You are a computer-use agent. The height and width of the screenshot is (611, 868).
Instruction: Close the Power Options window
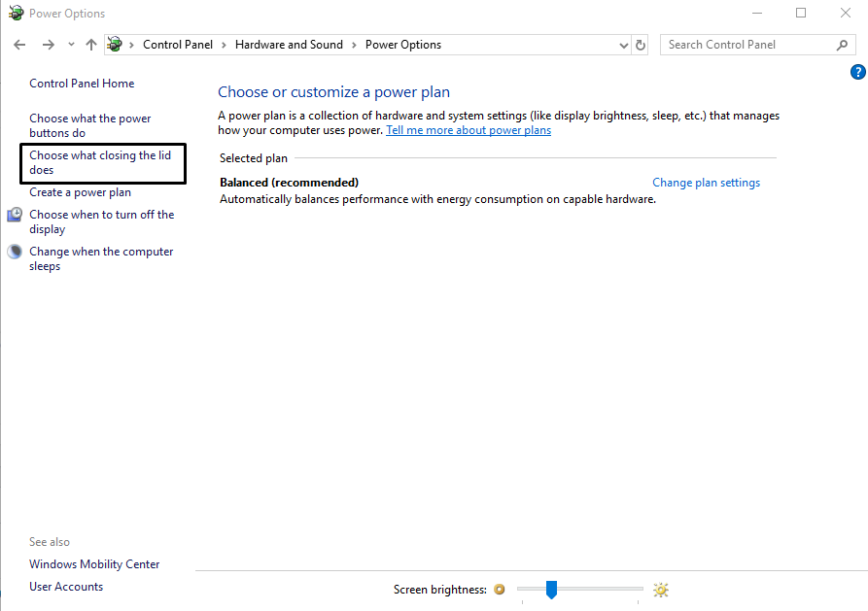846,13
